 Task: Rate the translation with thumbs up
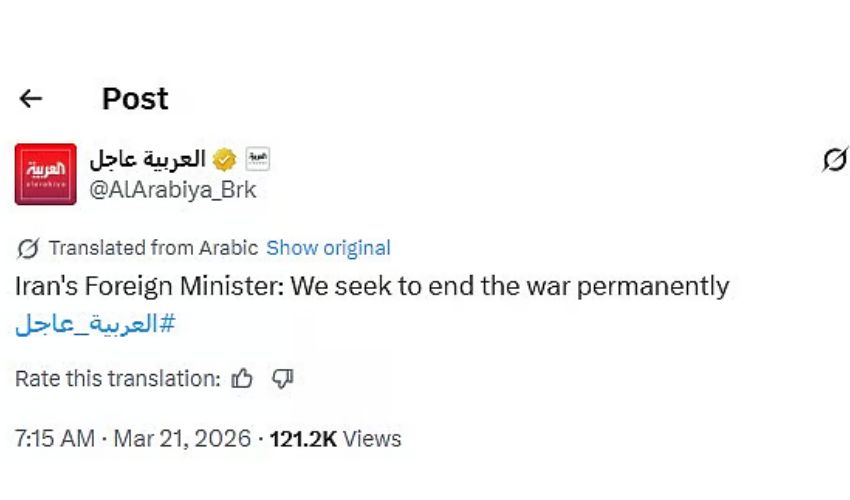(243, 379)
